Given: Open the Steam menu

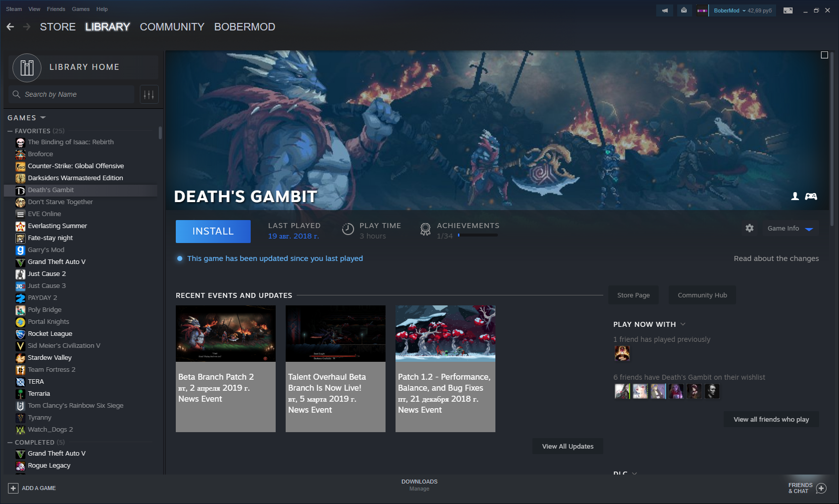Looking at the screenshot, I should point(14,9).
